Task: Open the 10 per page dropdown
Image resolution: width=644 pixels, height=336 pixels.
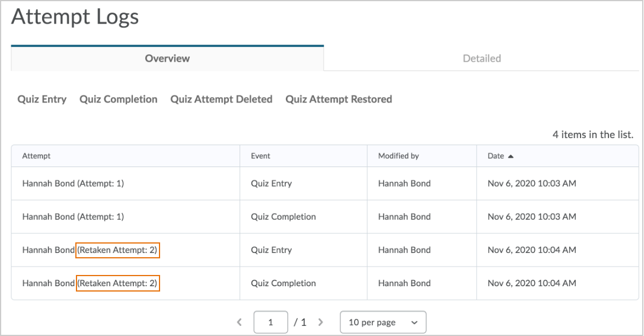Action: coord(382,322)
